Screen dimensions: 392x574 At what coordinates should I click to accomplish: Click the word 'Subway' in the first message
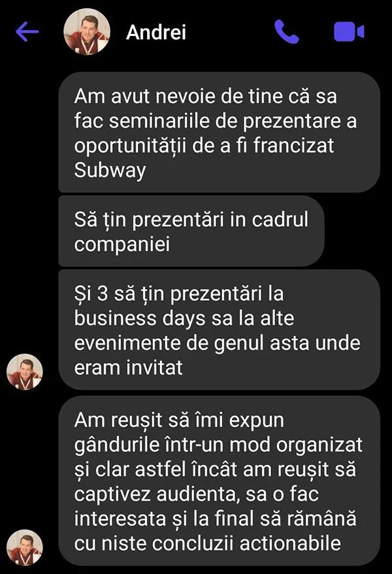[x=110, y=171]
